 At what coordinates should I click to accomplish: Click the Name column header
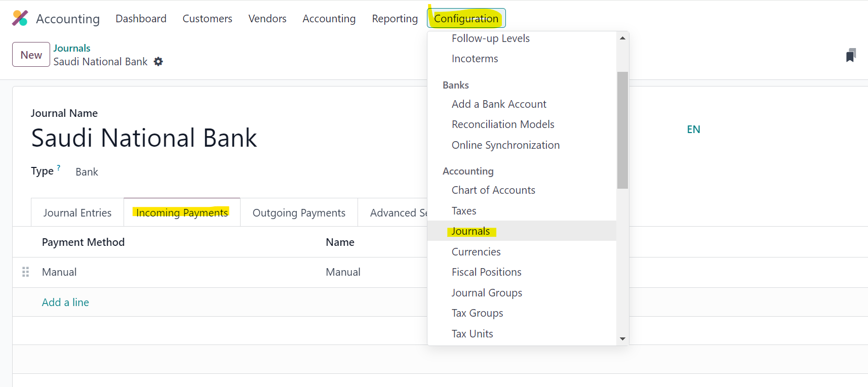point(340,242)
